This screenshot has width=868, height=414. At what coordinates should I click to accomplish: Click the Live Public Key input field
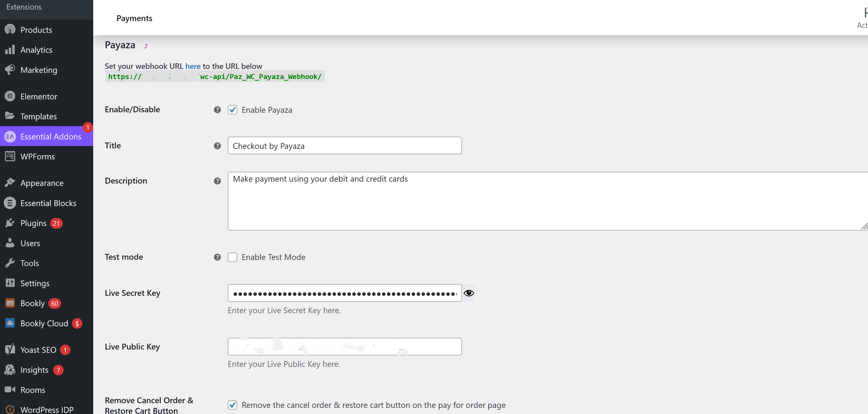click(x=345, y=346)
